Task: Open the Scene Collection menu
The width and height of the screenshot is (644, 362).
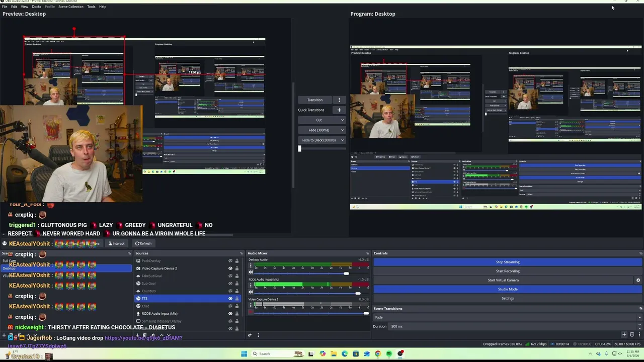Action: (71, 7)
